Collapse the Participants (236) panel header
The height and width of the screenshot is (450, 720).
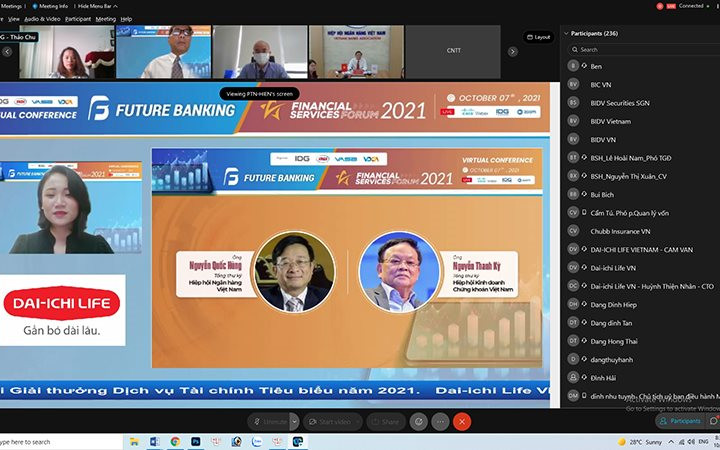(x=591, y=34)
